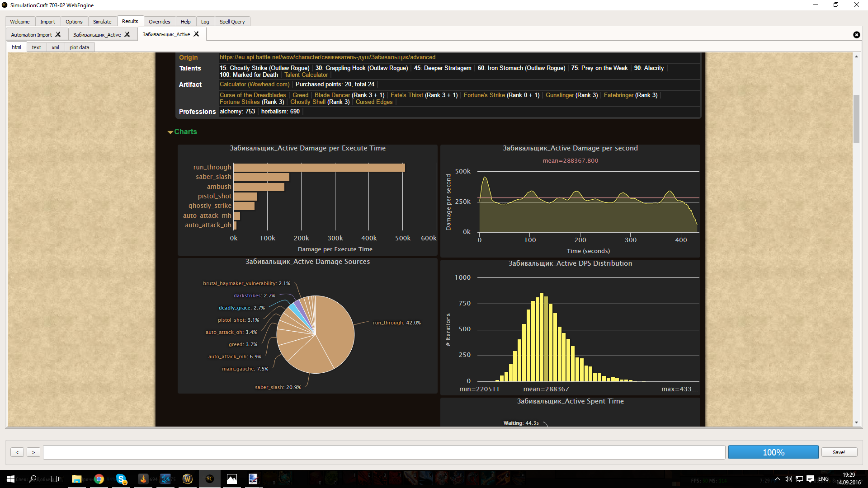Open the Photos app in taskbar
The image size is (868, 488).
[231, 479]
